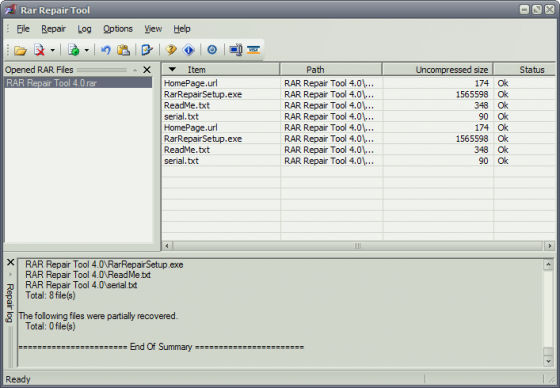This screenshot has width=560, height=388.
Task: Open the Options menu
Action: [x=118, y=29]
